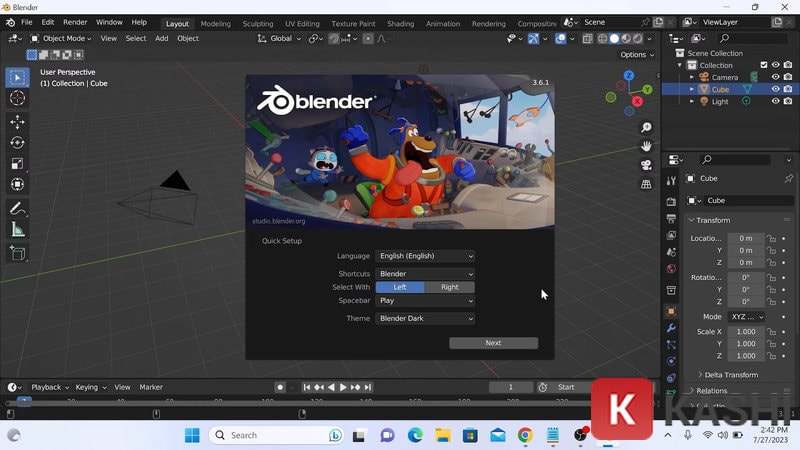Open the Render menu

pos(75,22)
